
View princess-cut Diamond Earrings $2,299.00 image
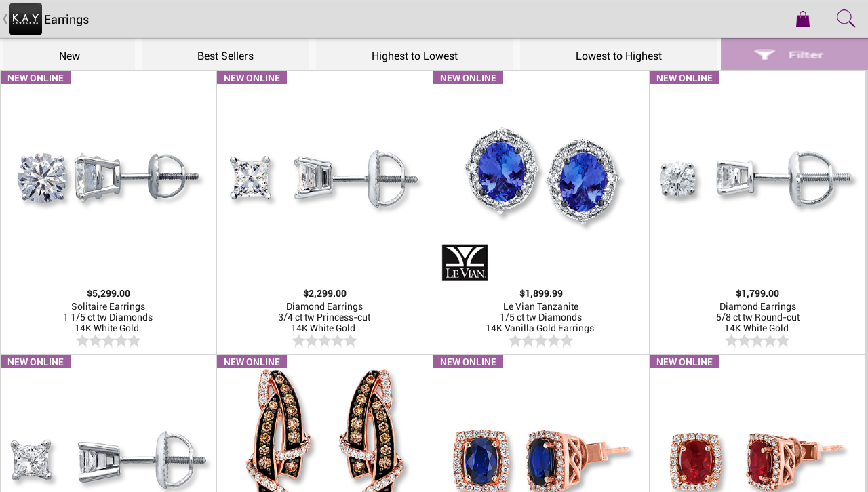pyautogui.click(x=325, y=178)
